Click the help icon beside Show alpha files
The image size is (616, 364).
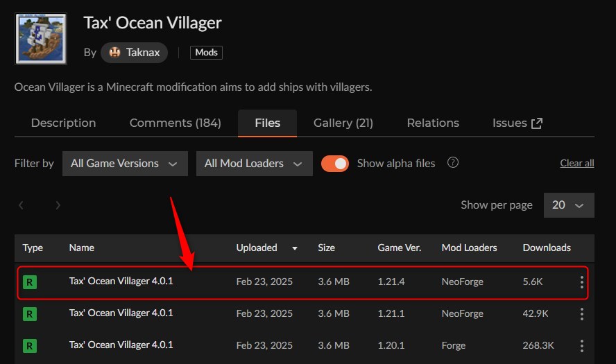click(x=452, y=162)
